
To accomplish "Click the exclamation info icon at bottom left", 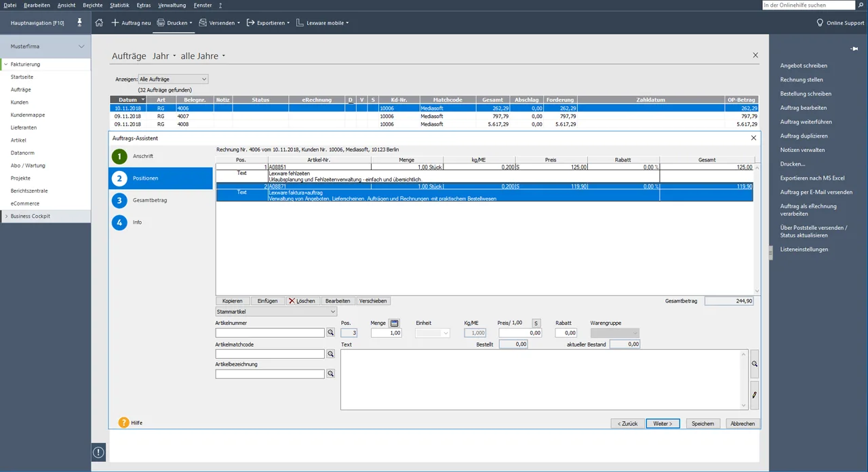I will pyautogui.click(x=98, y=452).
